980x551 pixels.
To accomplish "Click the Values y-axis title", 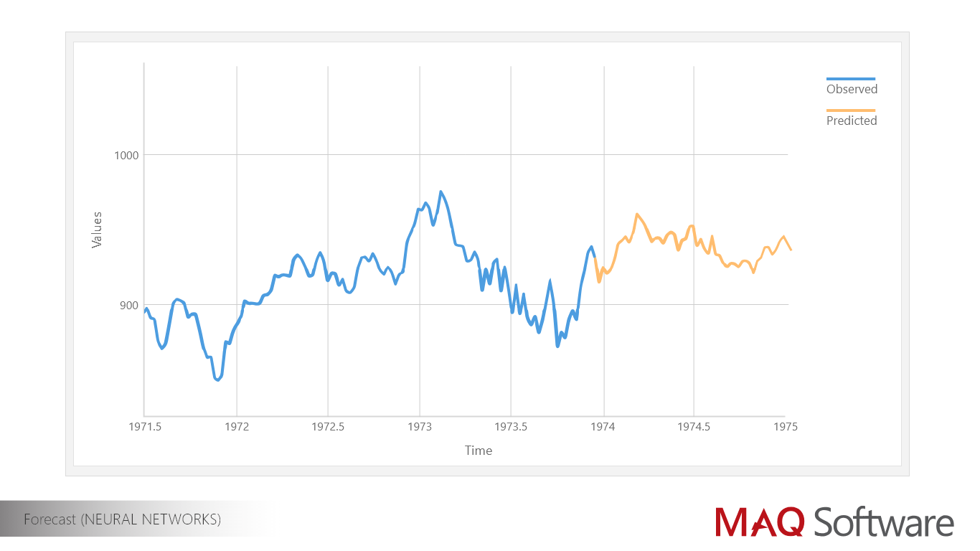I will coord(97,230).
